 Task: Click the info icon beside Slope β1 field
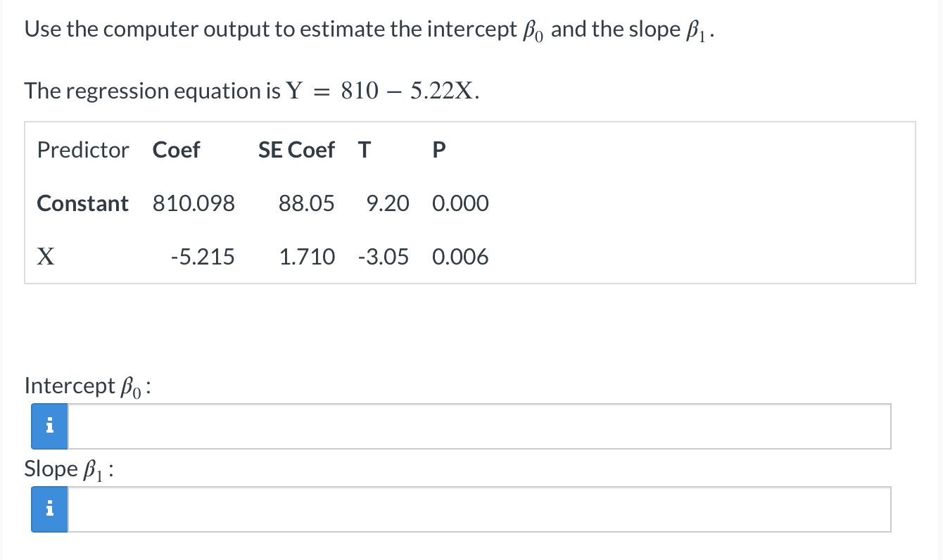click(49, 509)
